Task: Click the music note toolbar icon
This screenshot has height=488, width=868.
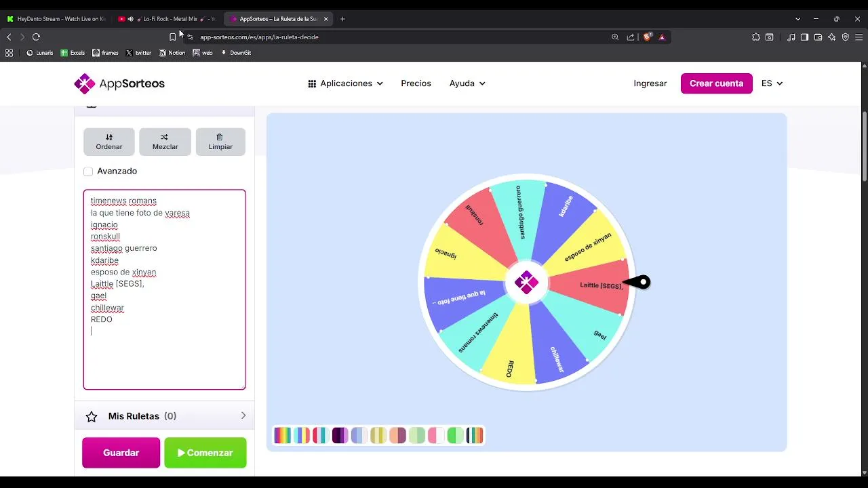Action: pos(791,37)
